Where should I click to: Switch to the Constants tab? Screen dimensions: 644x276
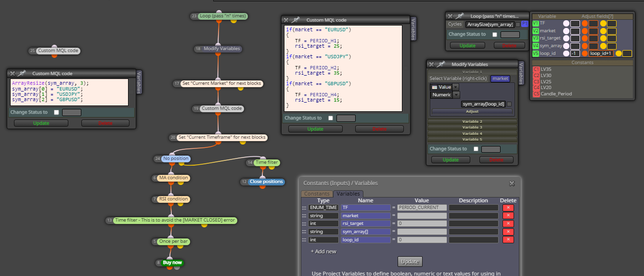[317, 194]
